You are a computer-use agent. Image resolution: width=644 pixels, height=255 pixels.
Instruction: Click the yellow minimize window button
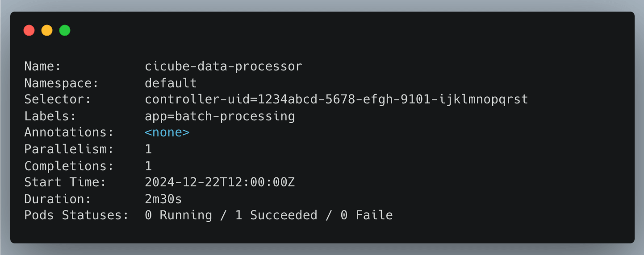click(x=47, y=30)
